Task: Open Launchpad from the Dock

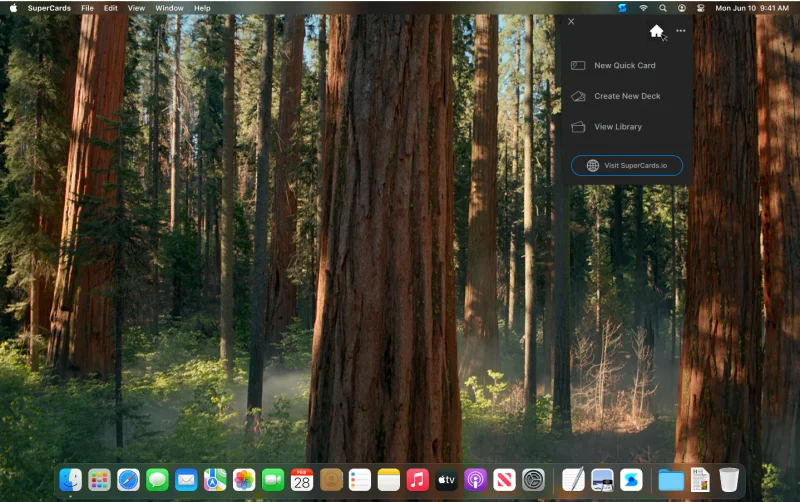Action: coord(99,480)
